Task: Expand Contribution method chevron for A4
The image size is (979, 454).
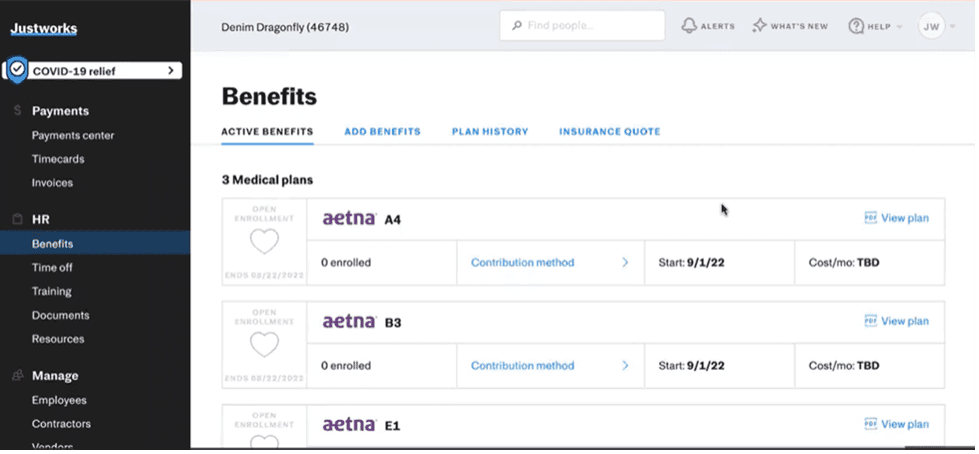Action: coord(625,263)
